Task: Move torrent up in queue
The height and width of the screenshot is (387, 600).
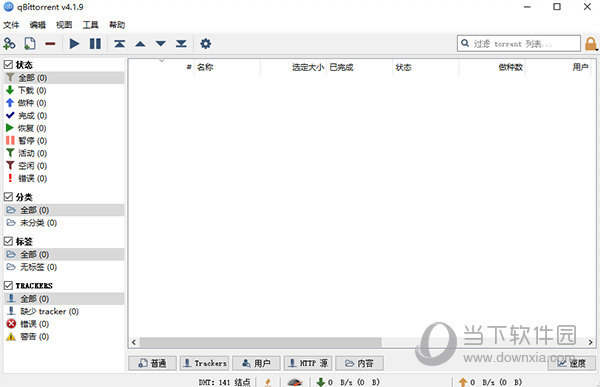Action: click(140, 44)
